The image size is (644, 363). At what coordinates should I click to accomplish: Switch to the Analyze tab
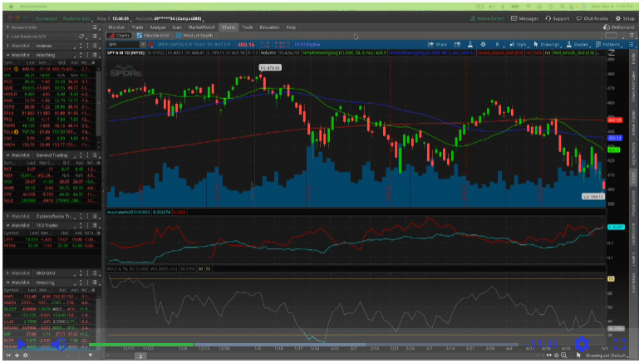(157, 27)
